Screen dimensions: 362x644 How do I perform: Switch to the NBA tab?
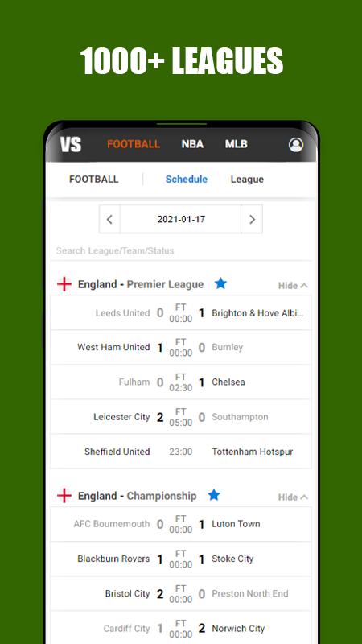tap(192, 144)
